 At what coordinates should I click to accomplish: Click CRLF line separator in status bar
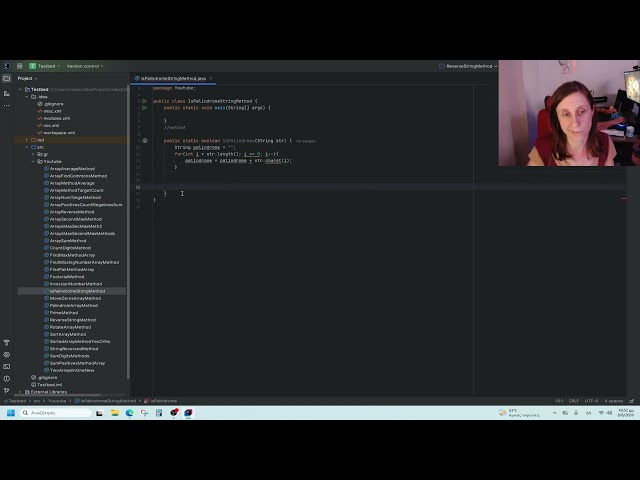coord(574,401)
